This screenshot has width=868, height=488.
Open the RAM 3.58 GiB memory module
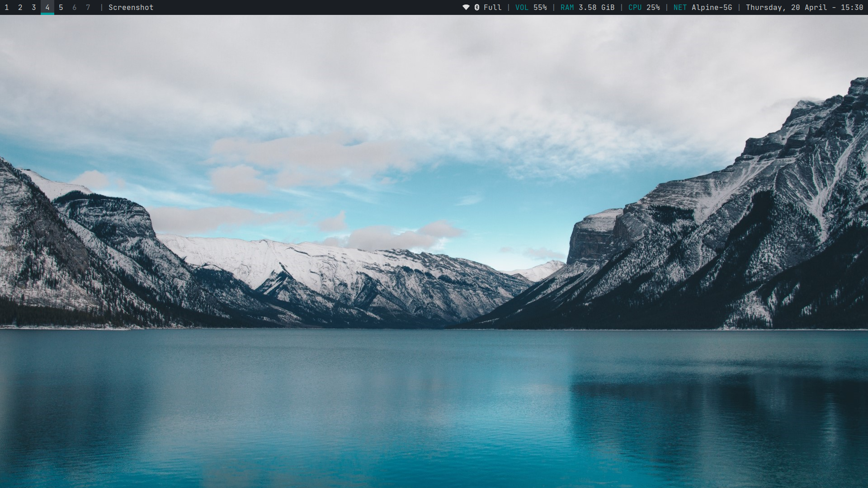587,7
